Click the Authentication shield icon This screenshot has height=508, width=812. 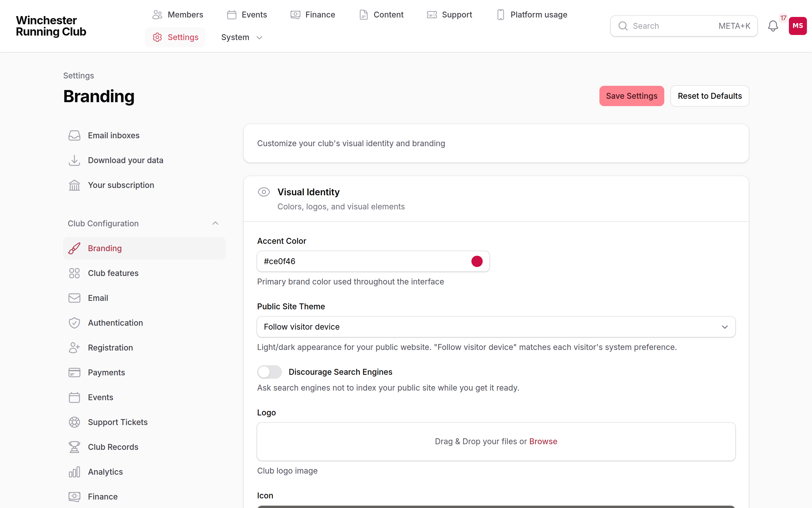coord(74,323)
